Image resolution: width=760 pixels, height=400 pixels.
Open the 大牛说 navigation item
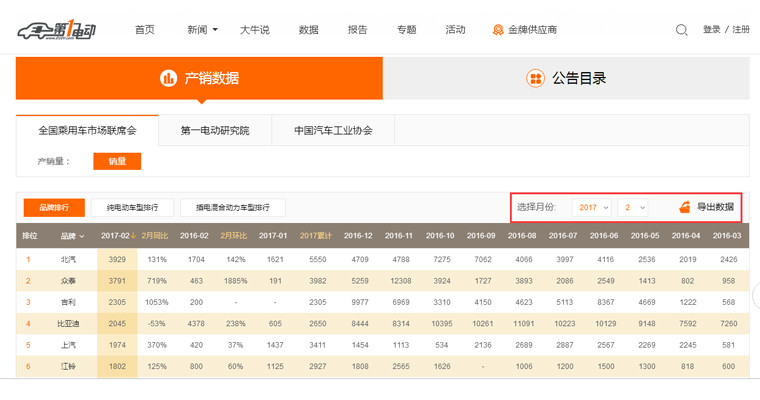[x=254, y=30]
